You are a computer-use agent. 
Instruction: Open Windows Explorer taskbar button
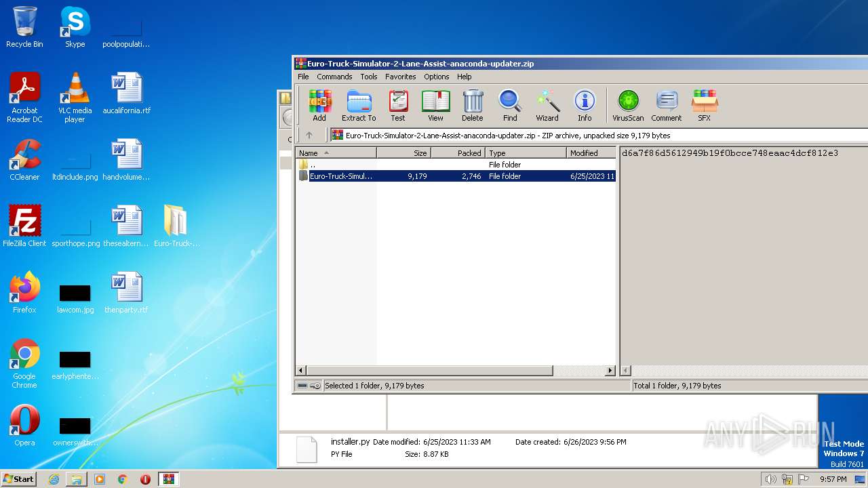(77, 479)
